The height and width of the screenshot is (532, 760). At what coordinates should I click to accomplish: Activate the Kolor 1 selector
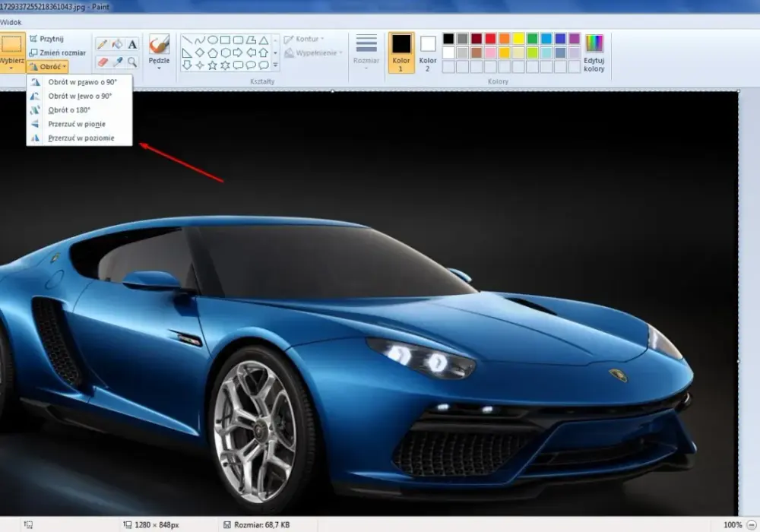tap(401, 52)
